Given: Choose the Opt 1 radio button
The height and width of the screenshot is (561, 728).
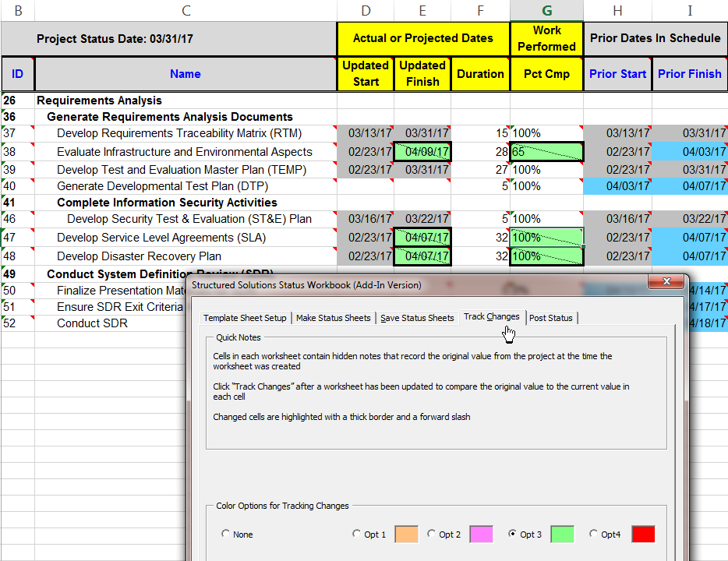Looking at the screenshot, I should click(356, 534).
